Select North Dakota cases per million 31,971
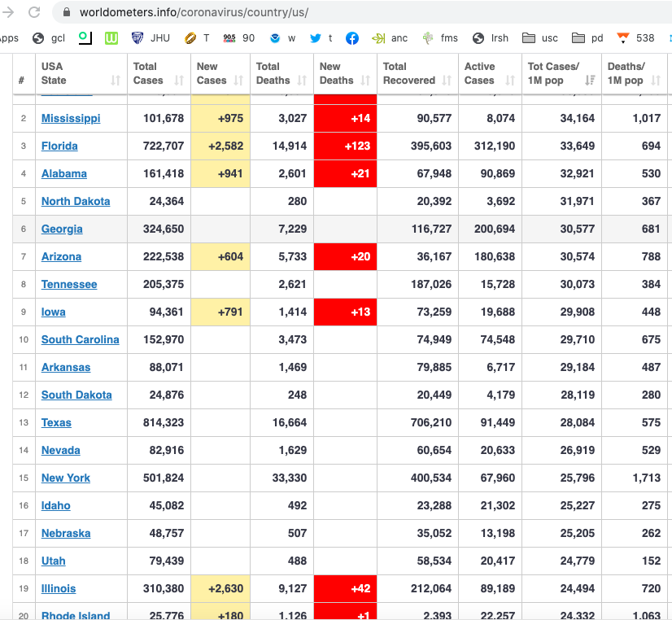The image size is (672, 620). coord(578,202)
